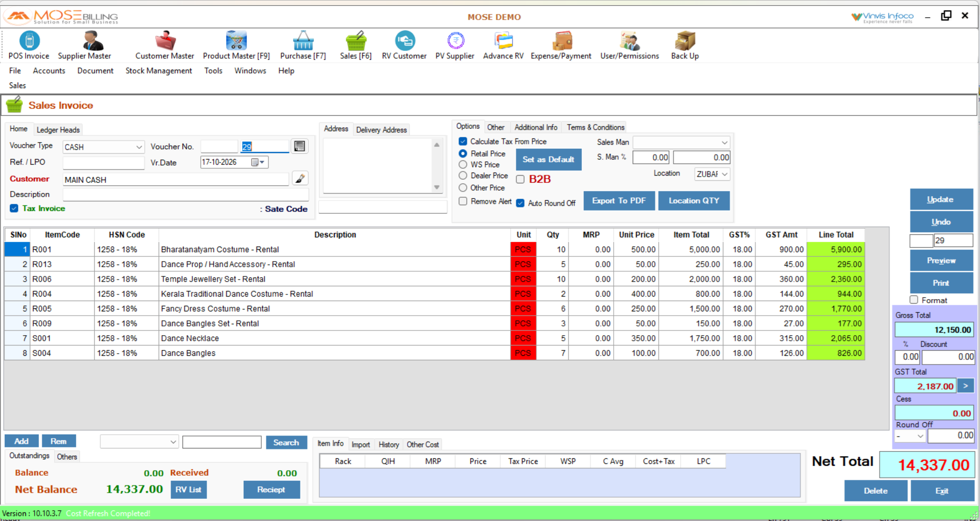Open the Stock Management menu
Viewport: 980px width, 521px height.
click(159, 71)
